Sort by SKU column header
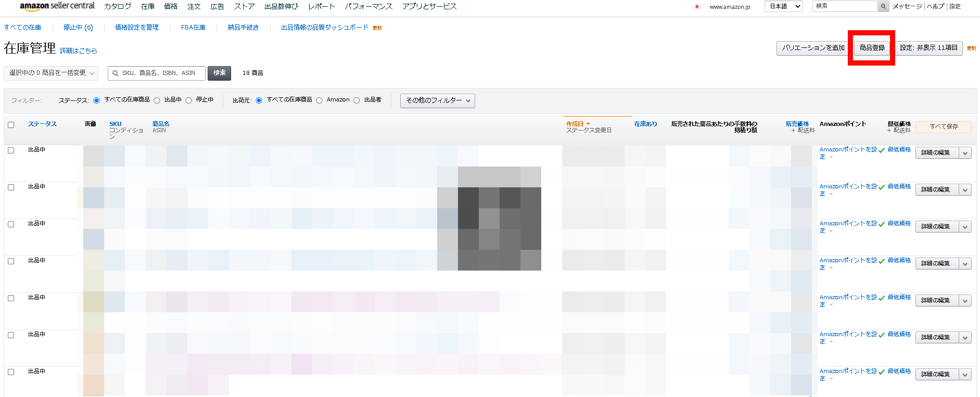Image resolution: width=980 pixels, height=397 pixels. point(116,124)
